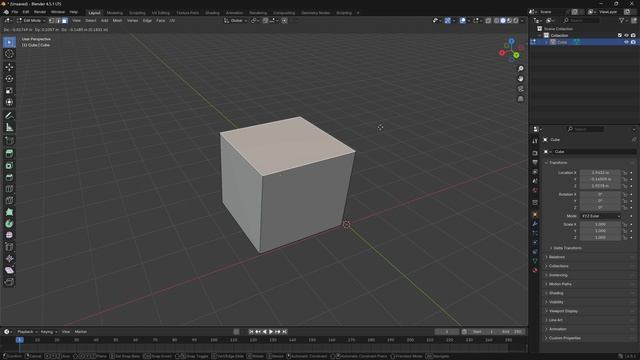Select the Poly Build tool
The width and height of the screenshot is (640, 360).
click(x=9, y=212)
